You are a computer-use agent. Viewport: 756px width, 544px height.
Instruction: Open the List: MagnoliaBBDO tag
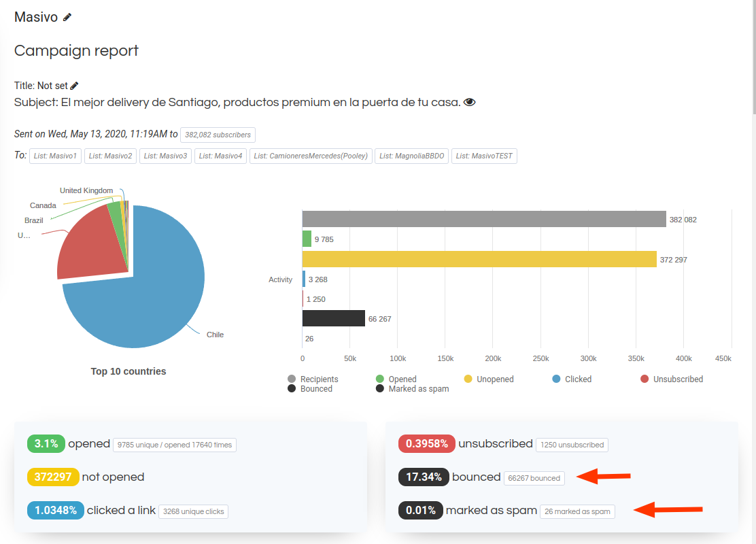pyautogui.click(x=411, y=156)
